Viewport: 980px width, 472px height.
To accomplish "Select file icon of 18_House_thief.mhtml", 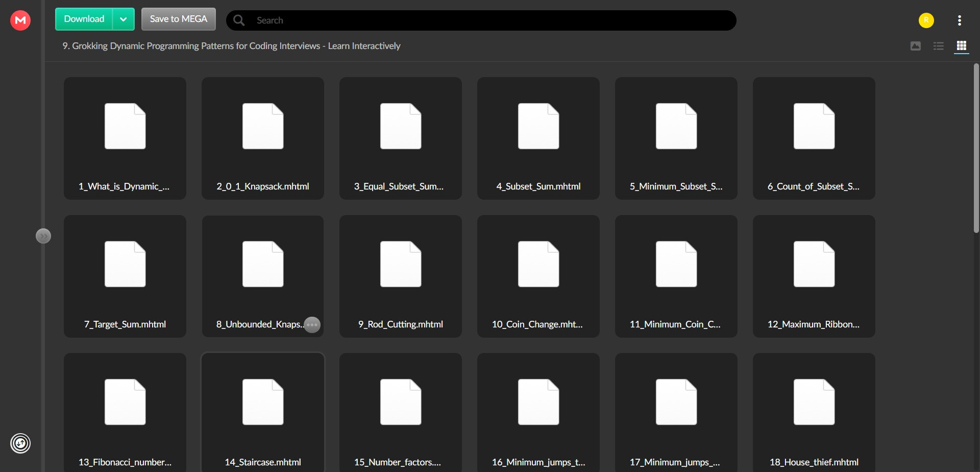I will coord(814,402).
